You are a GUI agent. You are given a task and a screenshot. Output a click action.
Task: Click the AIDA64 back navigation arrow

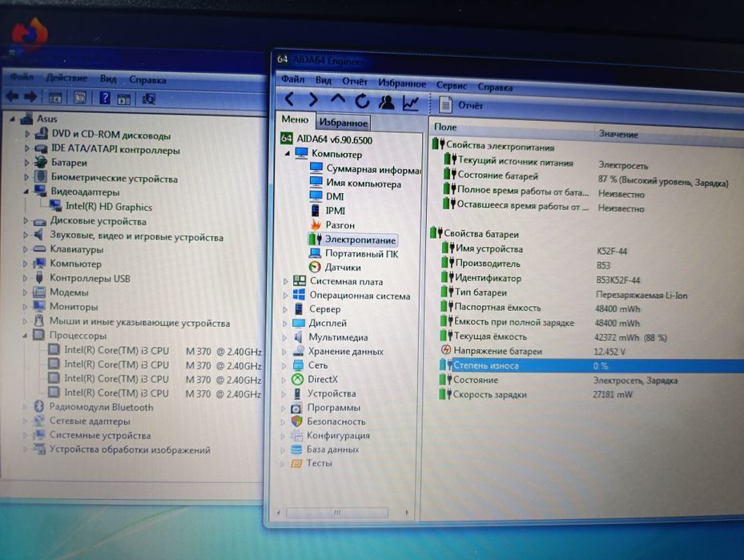click(x=289, y=99)
